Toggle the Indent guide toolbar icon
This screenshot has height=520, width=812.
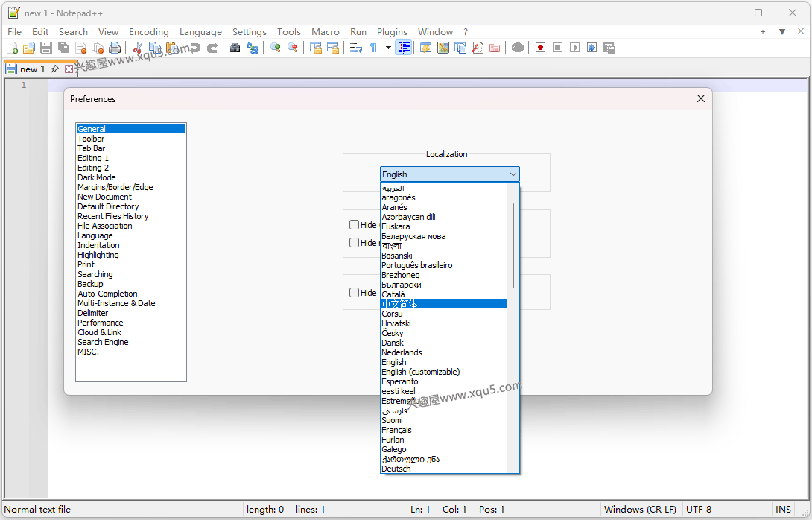[404, 48]
